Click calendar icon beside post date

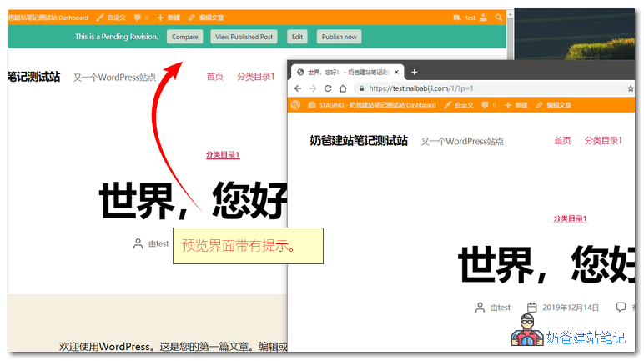[532, 307]
